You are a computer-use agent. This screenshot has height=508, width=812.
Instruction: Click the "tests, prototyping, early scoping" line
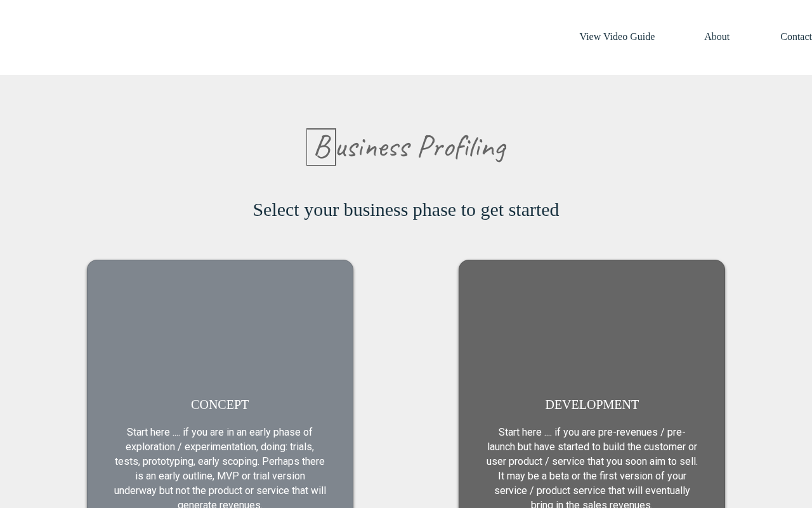coord(219,462)
